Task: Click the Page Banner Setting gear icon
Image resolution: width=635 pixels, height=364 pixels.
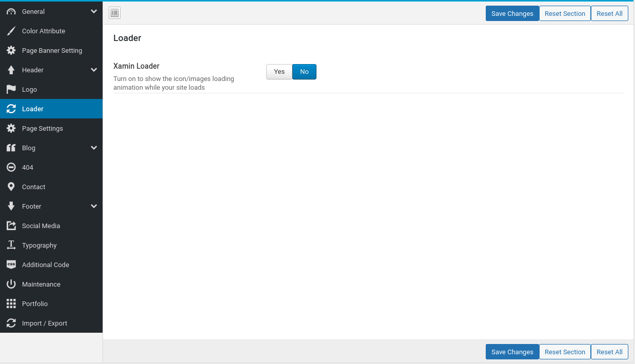Action: (x=11, y=50)
